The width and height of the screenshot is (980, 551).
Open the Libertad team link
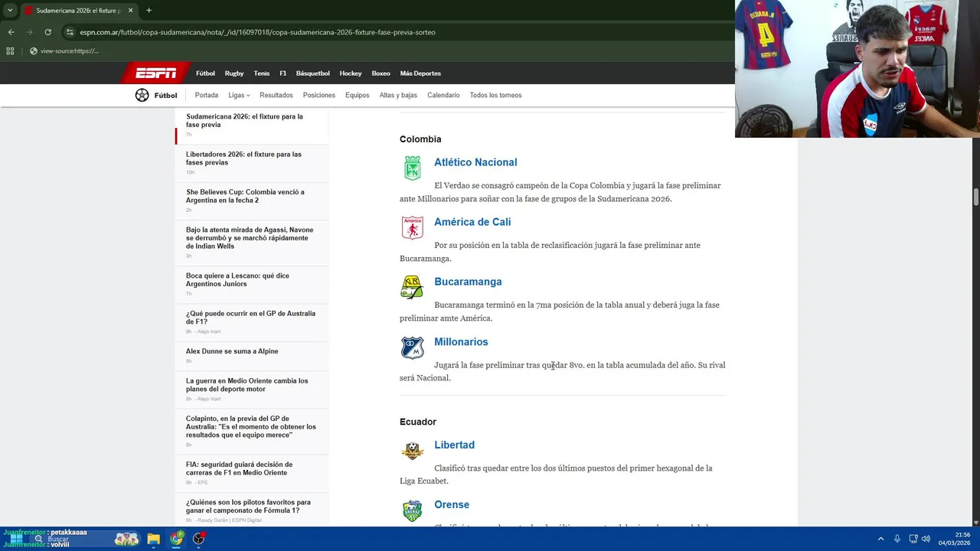click(454, 445)
